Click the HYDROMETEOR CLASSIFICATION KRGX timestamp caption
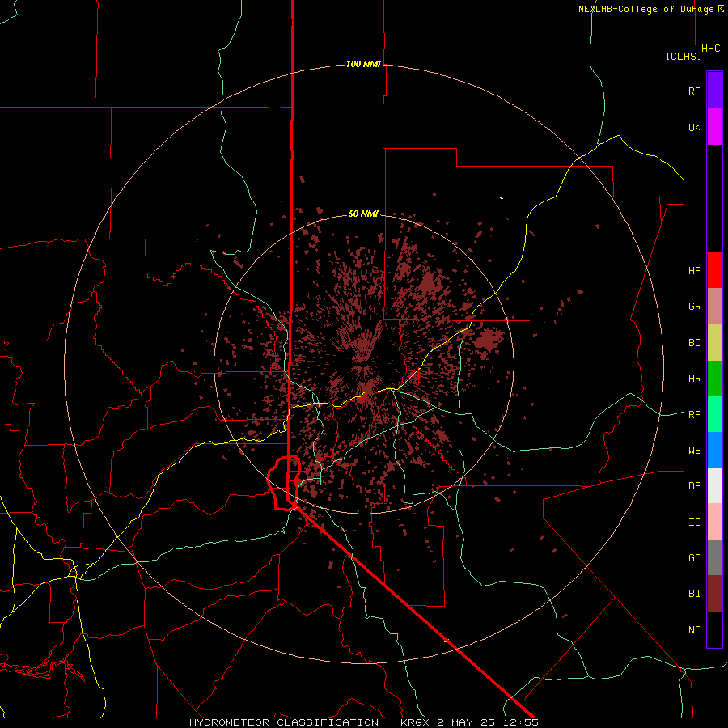 pos(363,722)
